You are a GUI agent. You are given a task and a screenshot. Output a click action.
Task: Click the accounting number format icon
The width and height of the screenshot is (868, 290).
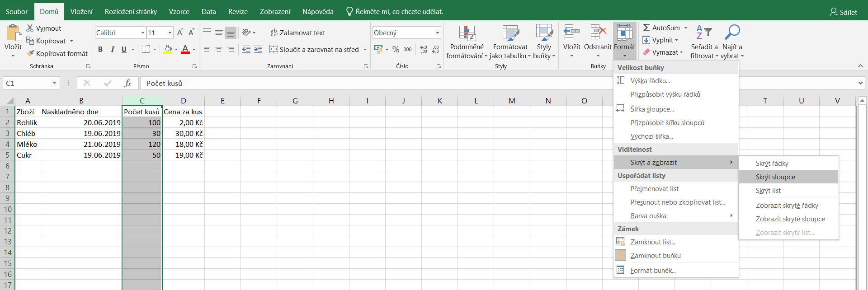(378, 49)
